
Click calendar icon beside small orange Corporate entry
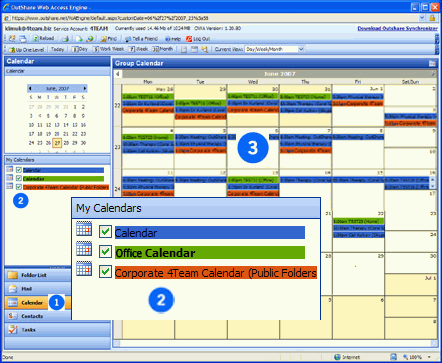coord(10,186)
